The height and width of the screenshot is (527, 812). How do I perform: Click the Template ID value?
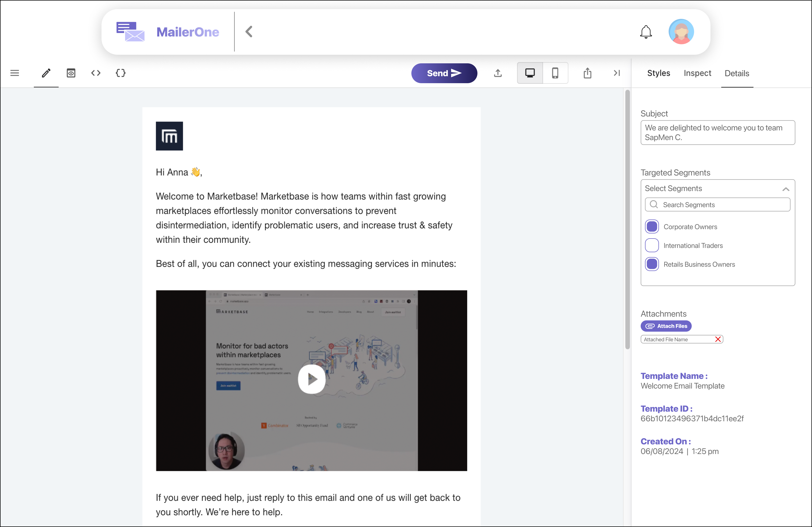point(692,419)
